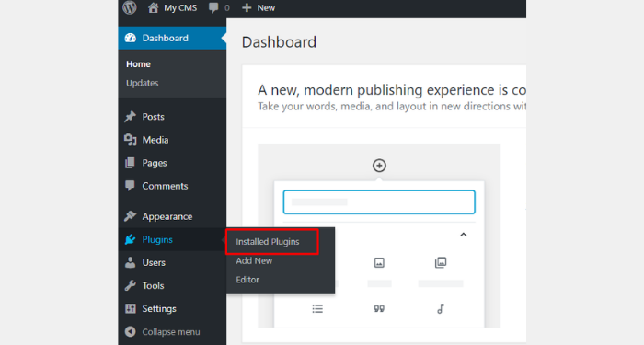Select the quote block icon
The height and width of the screenshot is (345, 644).
379,309
